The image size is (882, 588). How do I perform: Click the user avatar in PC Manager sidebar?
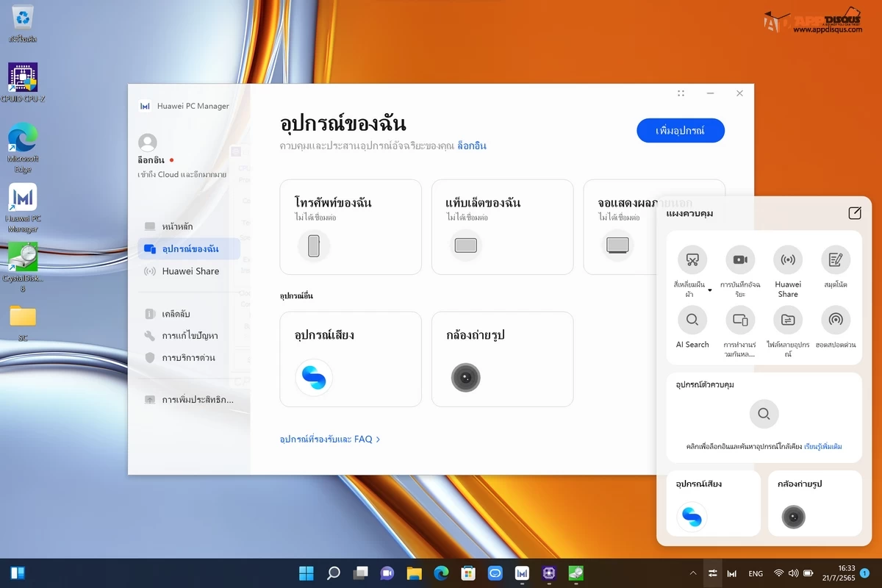pyautogui.click(x=148, y=143)
